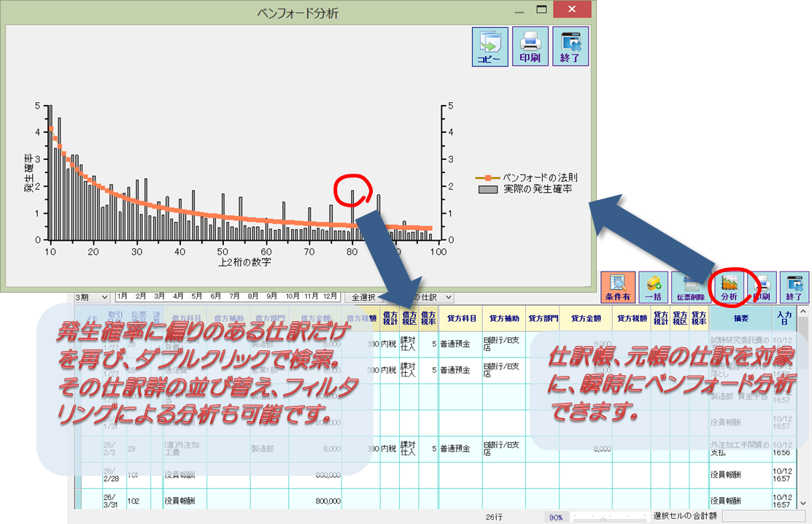Click the 伝票削除 delete voucher icon

pyautogui.click(x=690, y=288)
